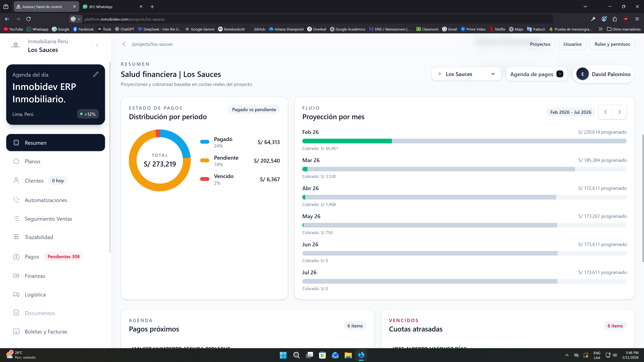
Task: Show previous months in Proyección por mes
Action: 605,112
